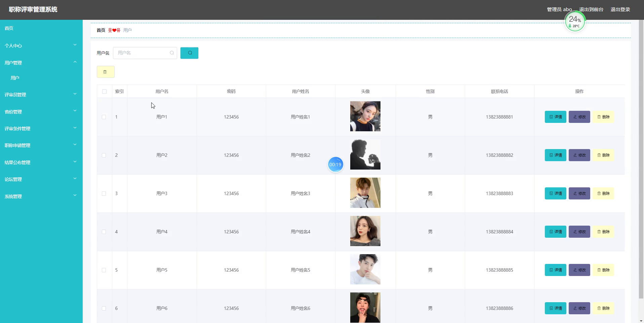Edit the 用户3 row

point(579,193)
